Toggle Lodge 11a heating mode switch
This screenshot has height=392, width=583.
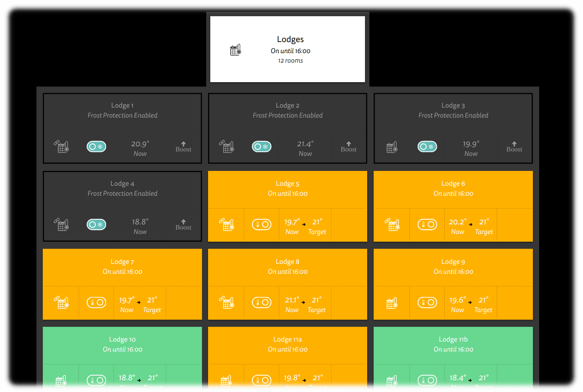[261, 380]
